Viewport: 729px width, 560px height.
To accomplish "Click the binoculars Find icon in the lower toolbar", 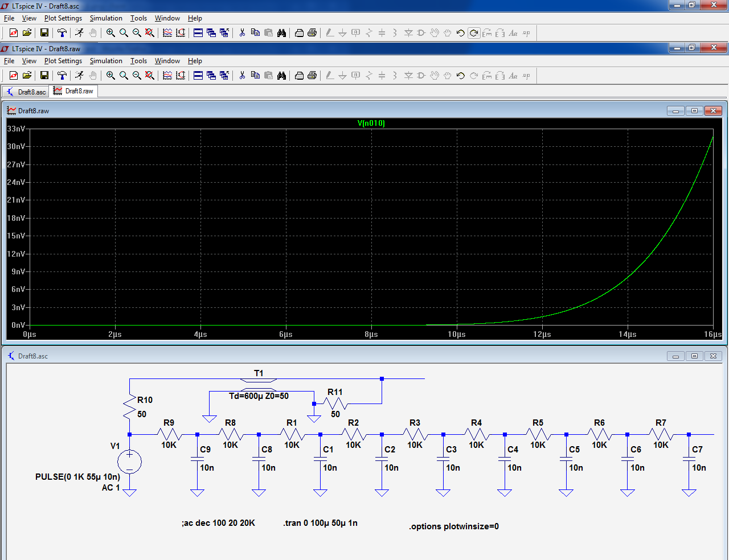I will click(281, 76).
